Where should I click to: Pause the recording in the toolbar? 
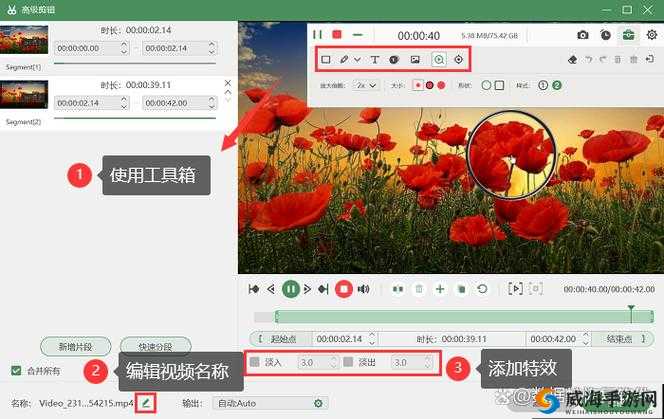coord(317,35)
